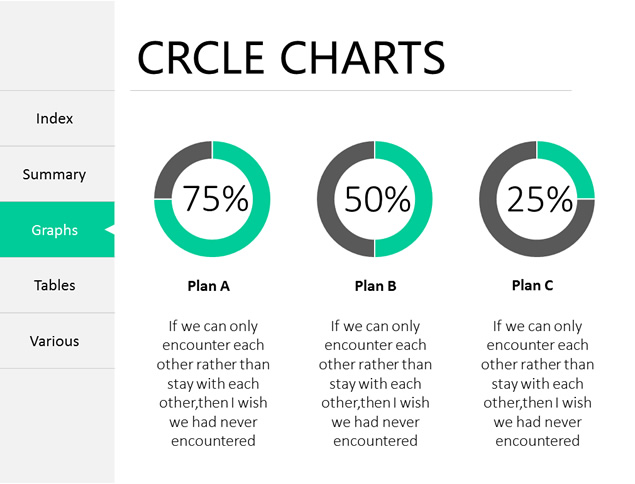This screenshot has height=484, width=635.
Task: Open the Index sidebar tab
Action: click(55, 119)
